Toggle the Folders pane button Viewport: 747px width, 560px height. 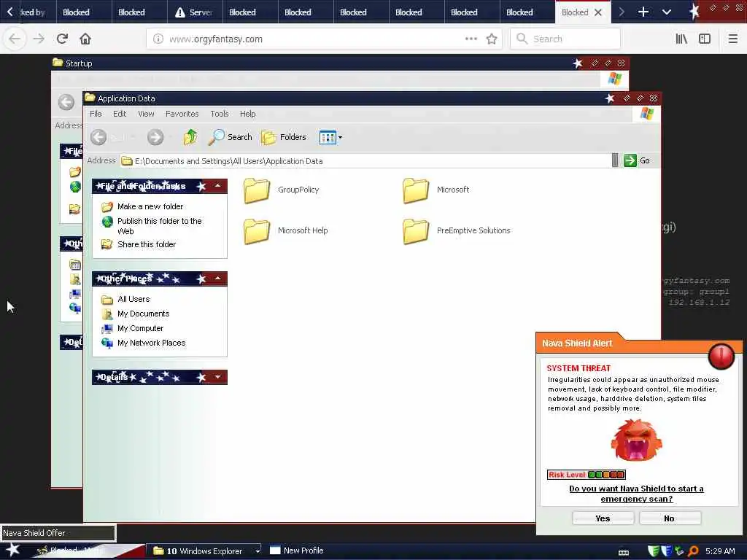(284, 137)
